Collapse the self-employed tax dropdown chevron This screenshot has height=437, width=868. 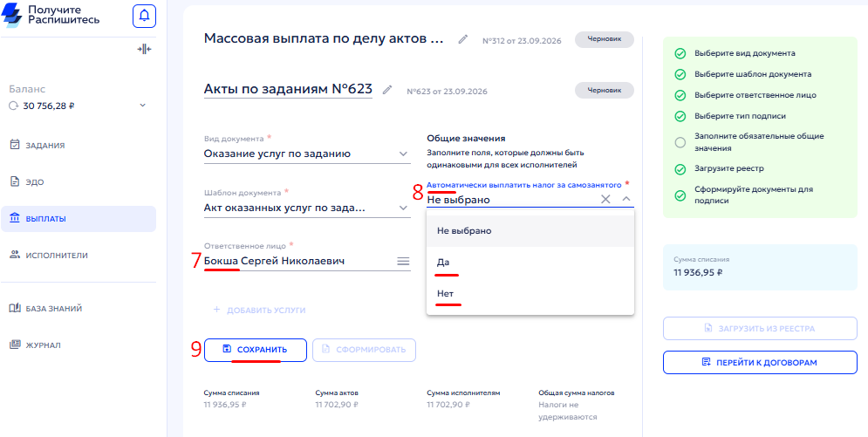pos(626,199)
